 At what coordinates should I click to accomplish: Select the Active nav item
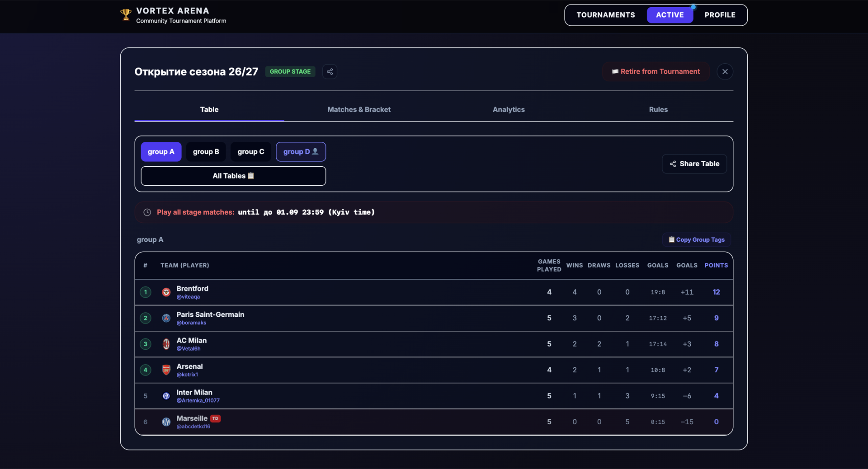[670, 15]
